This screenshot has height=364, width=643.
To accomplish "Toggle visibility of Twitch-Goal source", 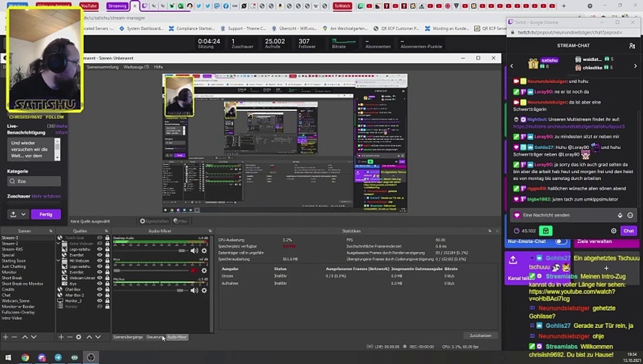I will click(x=100, y=238).
